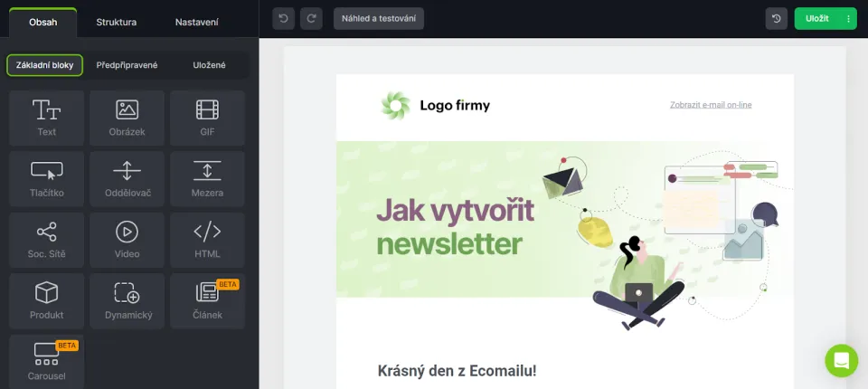
Task: Click the Krásný den z Ecomailu heading
Action: pyautogui.click(x=457, y=371)
